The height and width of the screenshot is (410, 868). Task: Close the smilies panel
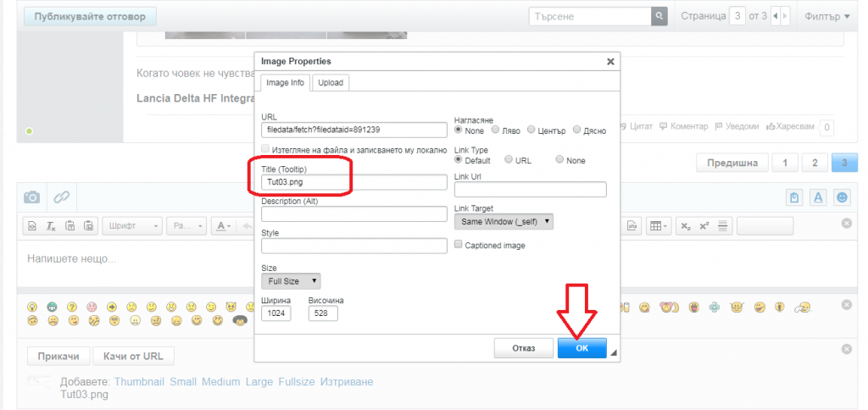[847, 305]
